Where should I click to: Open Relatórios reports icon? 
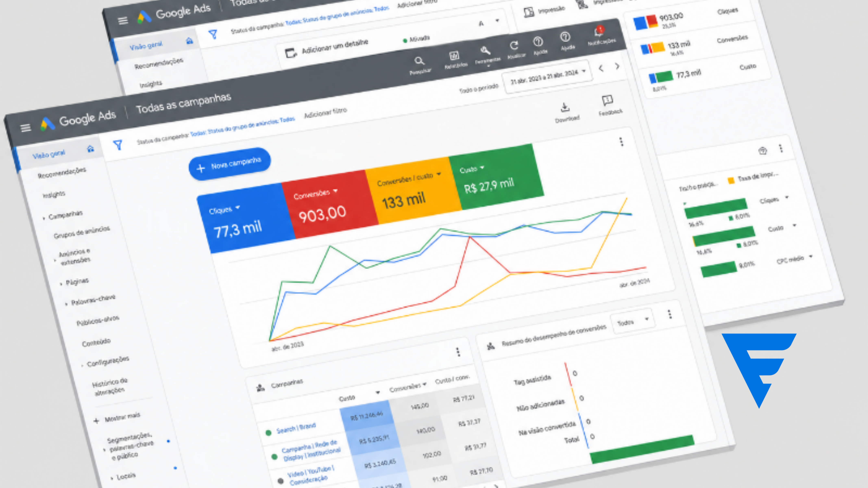[454, 56]
